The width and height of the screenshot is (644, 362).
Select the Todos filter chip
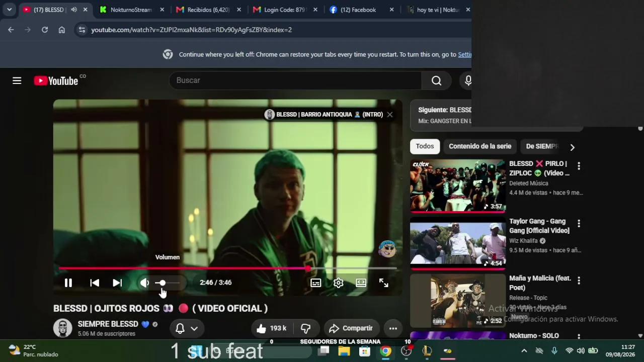click(x=425, y=146)
